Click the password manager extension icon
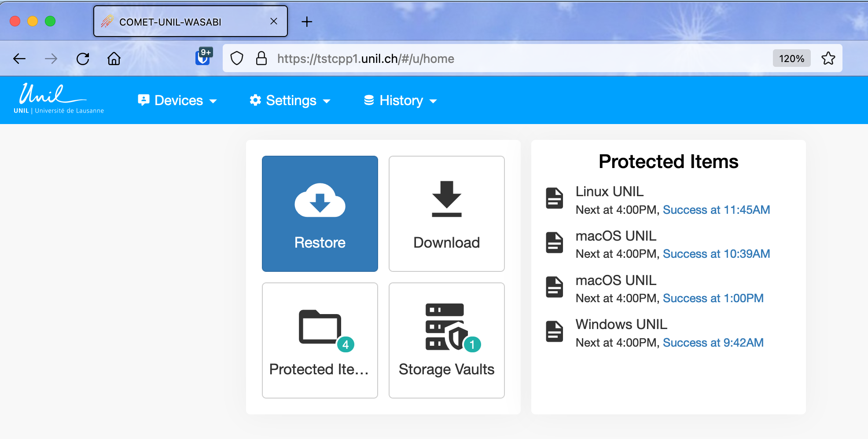 pyautogui.click(x=203, y=57)
